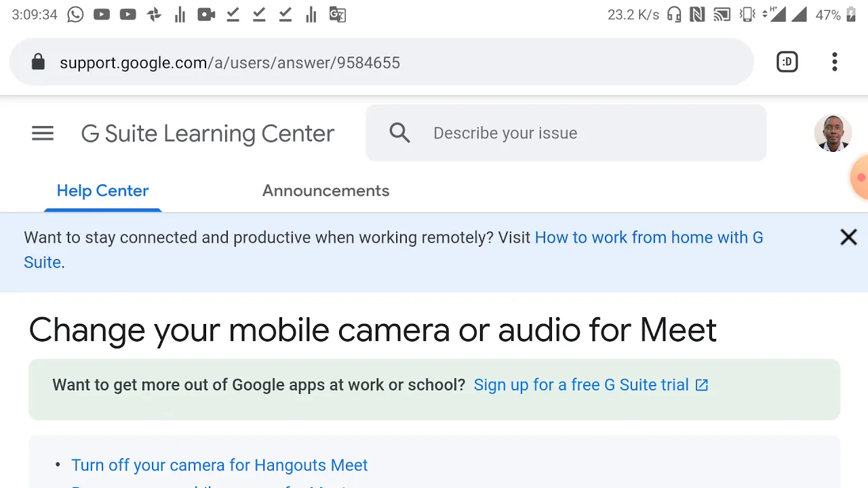Click the external-link icon after G Suite trial

point(702,385)
